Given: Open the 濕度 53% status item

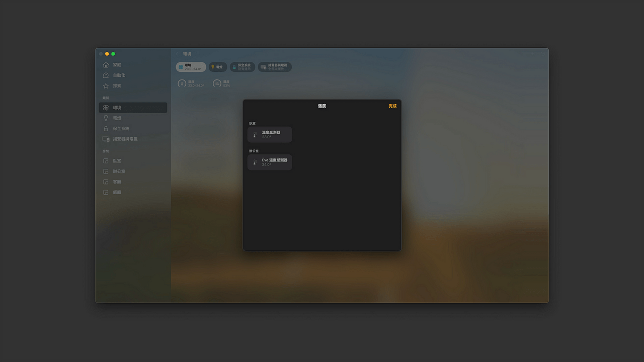Looking at the screenshot, I should [x=221, y=83].
